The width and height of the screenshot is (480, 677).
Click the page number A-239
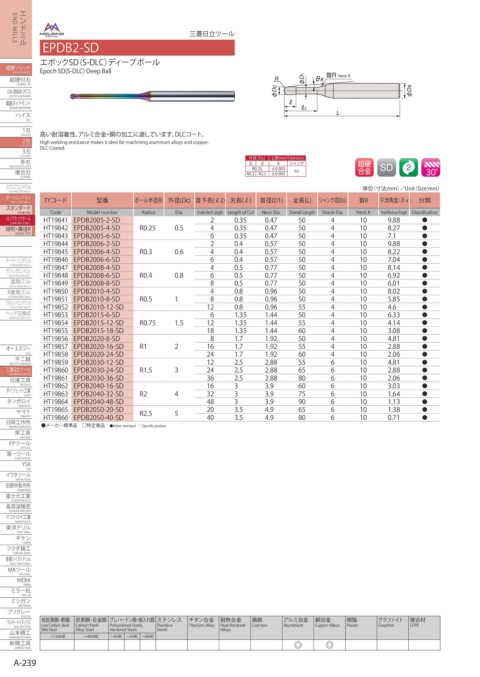pyautogui.click(x=25, y=663)
